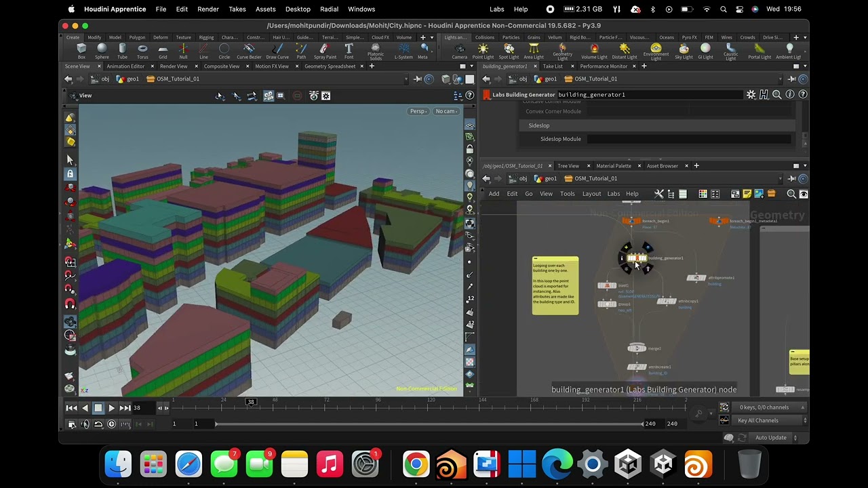The width and height of the screenshot is (868, 488).
Task: Open parameter gear menu for building_generator1
Action: click(751, 95)
